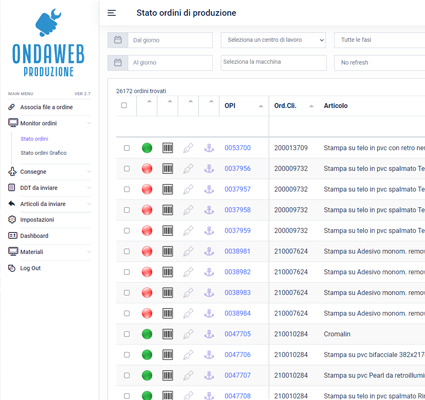Click the Cromalin article cell
The width and height of the screenshot is (425, 400).
click(x=337, y=334)
